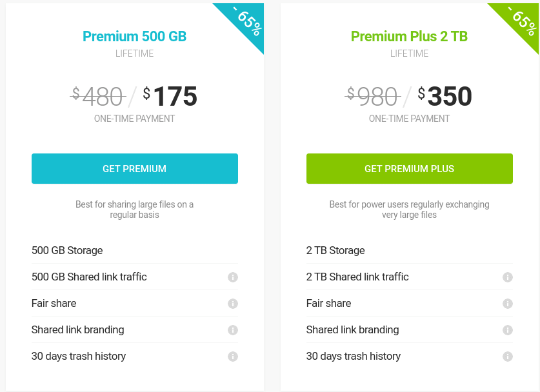Click info icon for Premium Plus Shared link branding
This screenshot has height=392, width=540.
coord(508,330)
